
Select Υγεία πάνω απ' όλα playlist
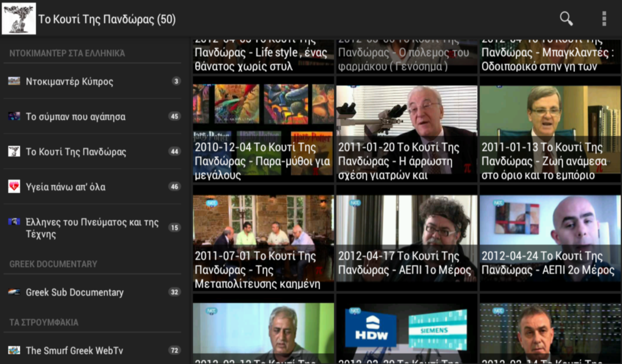pyautogui.click(x=92, y=187)
